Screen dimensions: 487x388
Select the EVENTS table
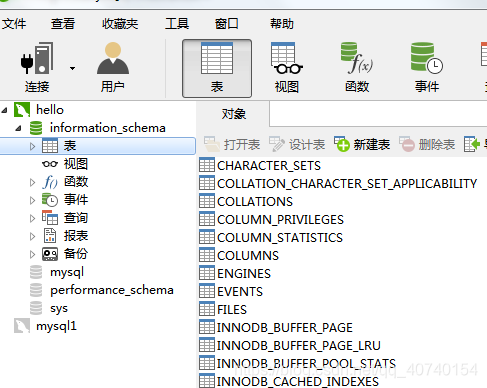pyautogui.click(x=240, y=292)
